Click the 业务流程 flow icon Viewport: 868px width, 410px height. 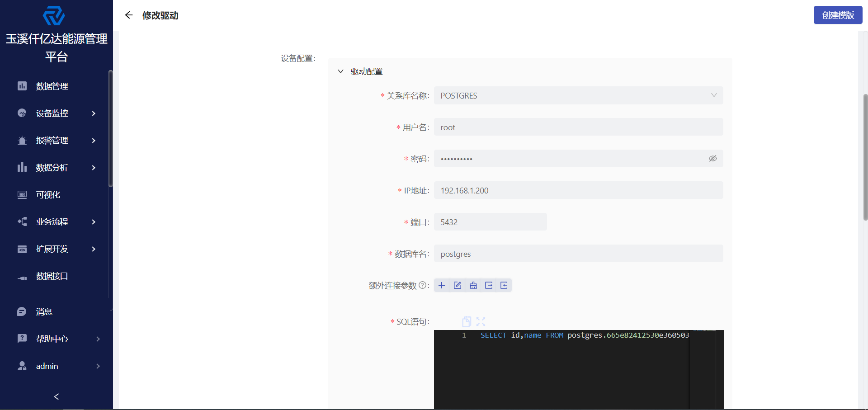click(22, 221)
